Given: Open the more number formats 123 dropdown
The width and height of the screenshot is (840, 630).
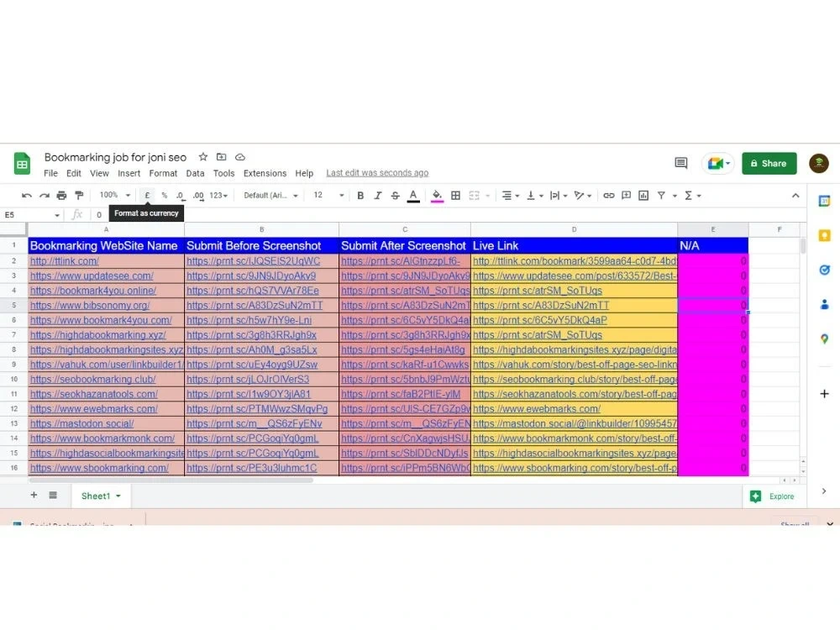Looking at the screenshot, I should click(218, 196).
